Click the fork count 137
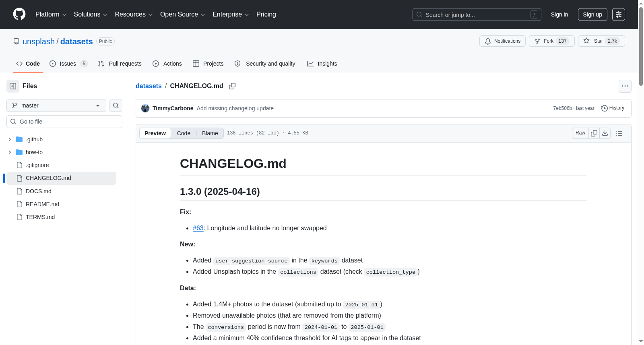 (x=562, y=41)
